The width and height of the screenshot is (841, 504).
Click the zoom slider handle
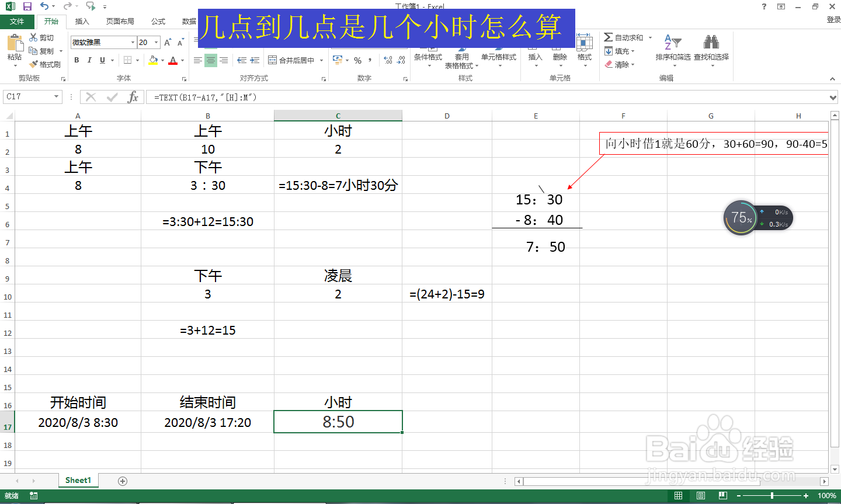point(772,496)
